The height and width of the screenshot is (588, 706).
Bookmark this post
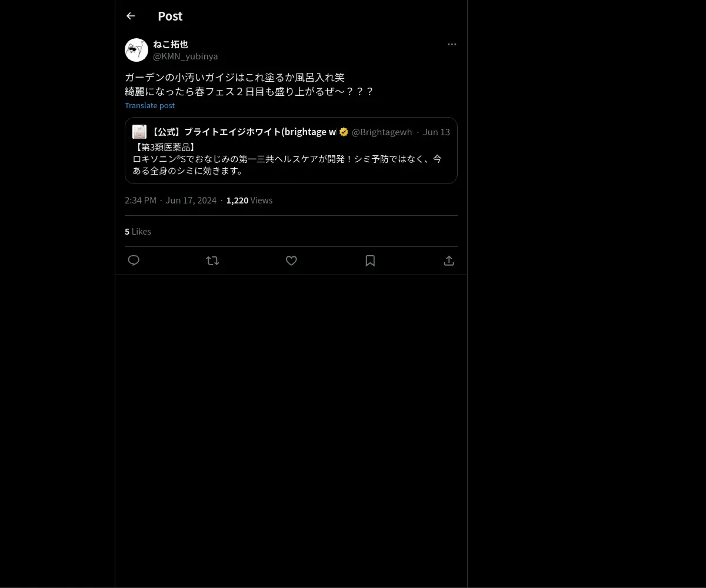[x=370, y=260]
